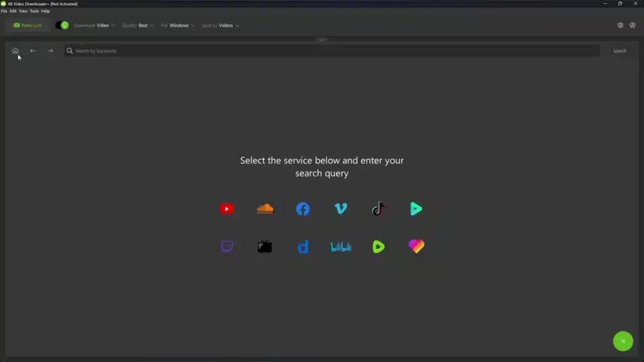Choose the TikTok service icon
Viewport: 644px width, 362px height.
pyautogui.click(x=378, y=209)
